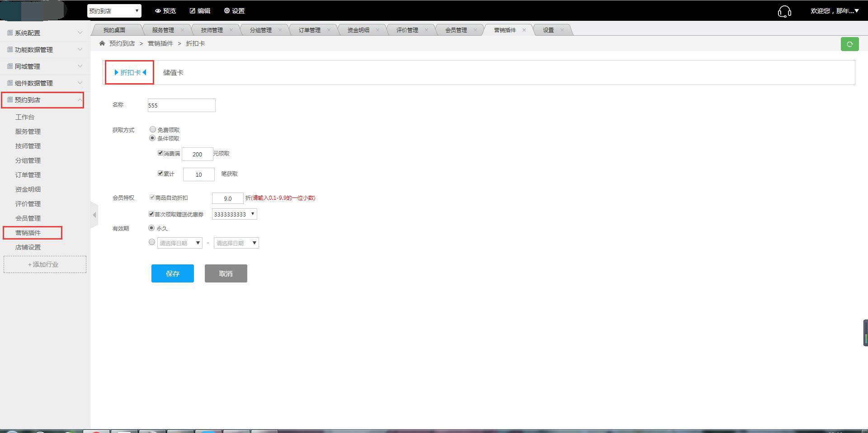
Task: Click the side widget on right edge
Action: [x=865, y=333]
